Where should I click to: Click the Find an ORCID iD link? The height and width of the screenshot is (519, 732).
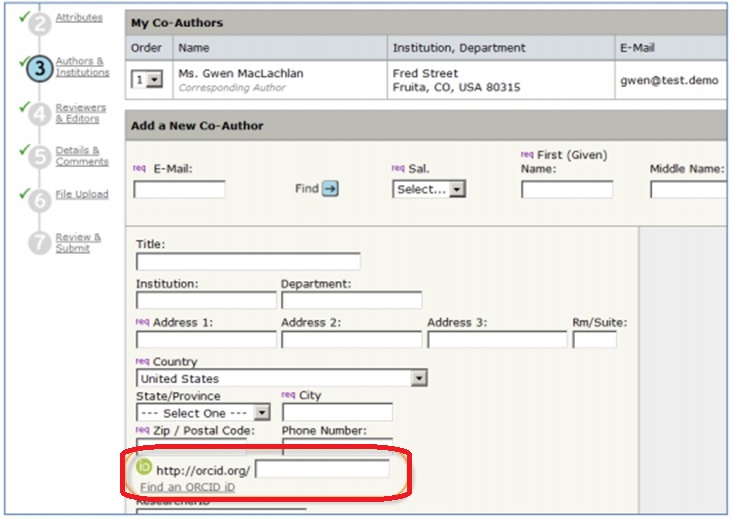tap(188, 487)
